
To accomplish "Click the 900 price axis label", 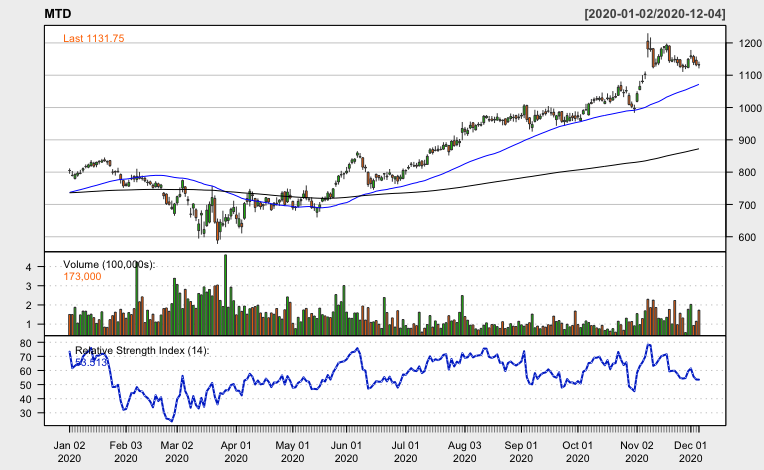I will pos(747,140).
